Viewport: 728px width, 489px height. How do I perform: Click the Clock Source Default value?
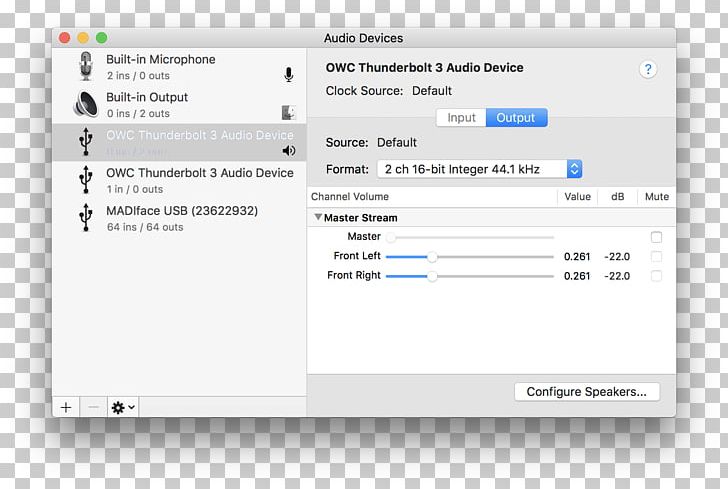click(432, 91)
